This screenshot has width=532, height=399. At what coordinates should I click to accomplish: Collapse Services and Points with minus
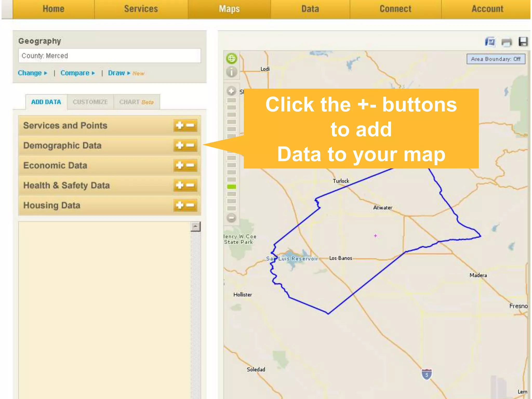190,125
